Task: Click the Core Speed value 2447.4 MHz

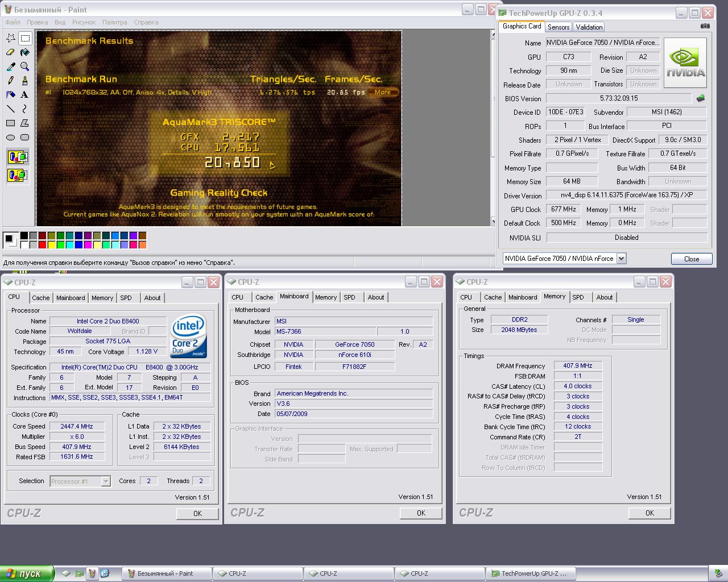Action: coord(77,426)
